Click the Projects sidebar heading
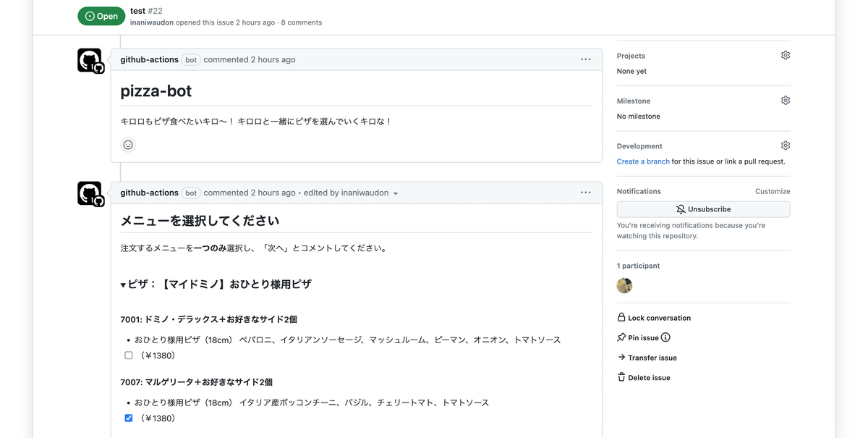 point(631,56)
